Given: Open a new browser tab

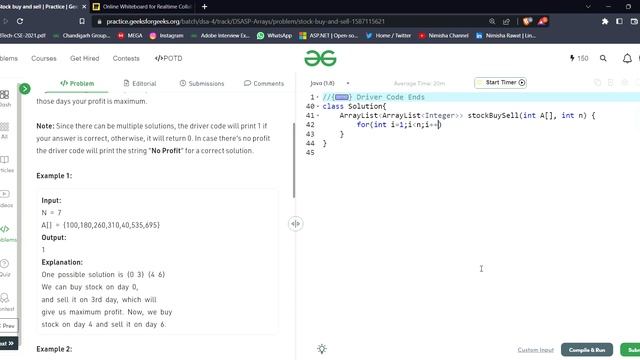Looking at the screenshot, I should coord(204,7).
